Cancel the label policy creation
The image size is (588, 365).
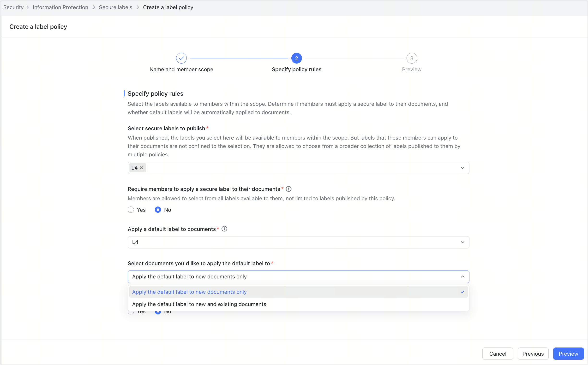point(498,354)
